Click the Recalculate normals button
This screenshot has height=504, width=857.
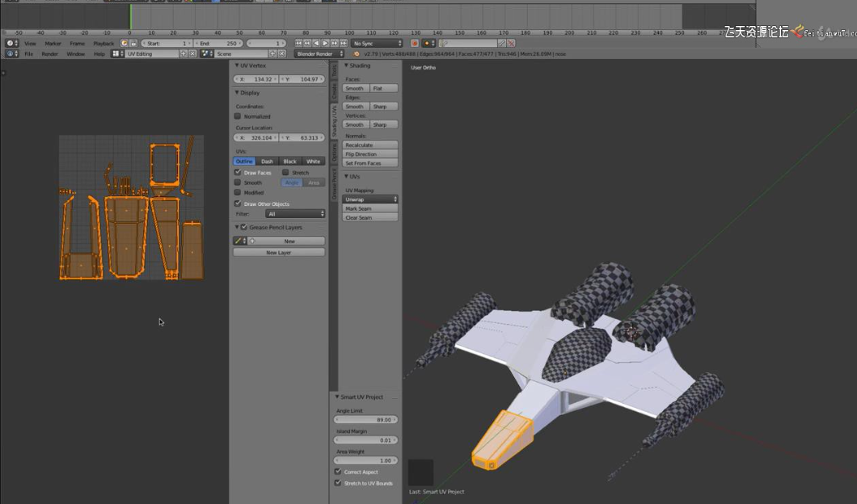click(370, 145)
